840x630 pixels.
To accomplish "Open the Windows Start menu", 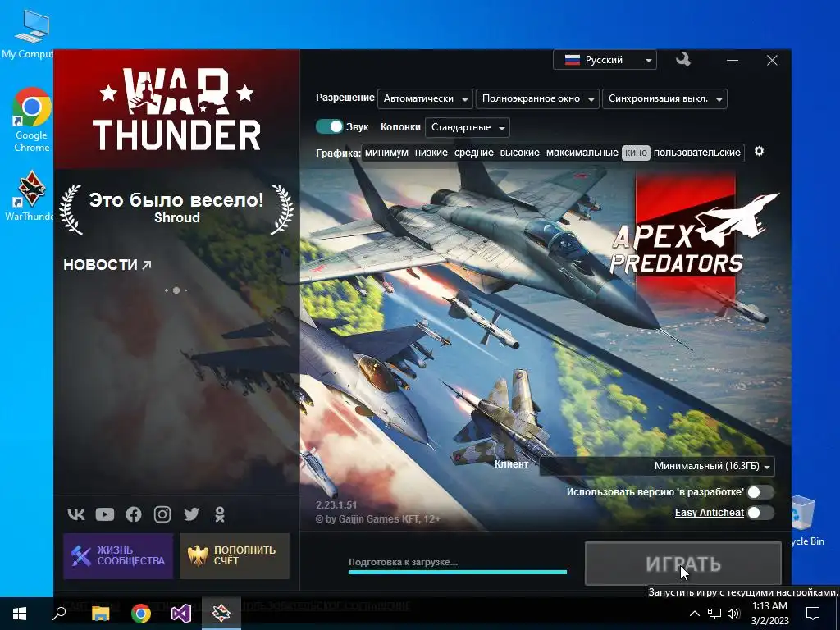I will [20, 614].
